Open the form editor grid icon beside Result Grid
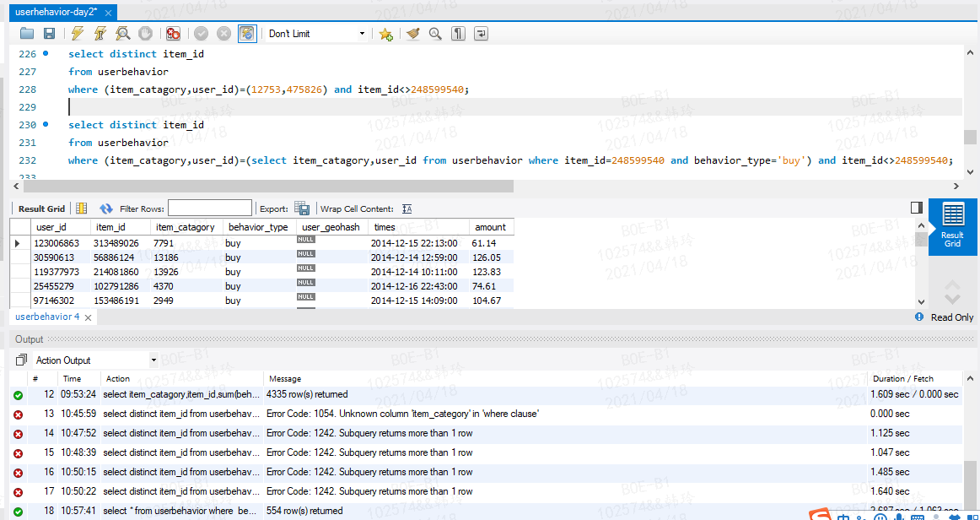Screen dimensions: 980x520 tap(81, 209)
